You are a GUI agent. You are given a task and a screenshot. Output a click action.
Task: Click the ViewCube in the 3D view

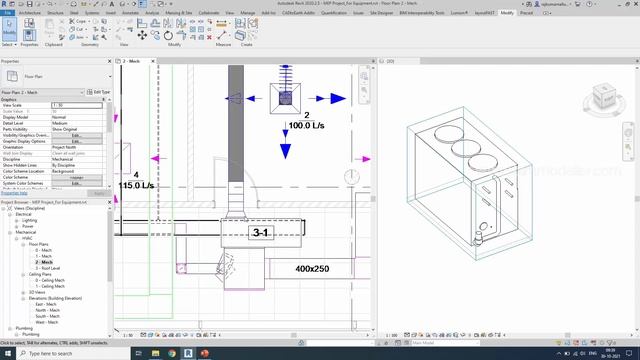(x=604, y=97)
